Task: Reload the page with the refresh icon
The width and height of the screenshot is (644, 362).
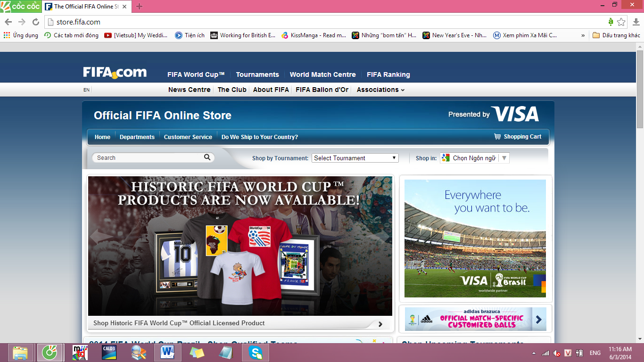Action: click(x=35, y=22)
